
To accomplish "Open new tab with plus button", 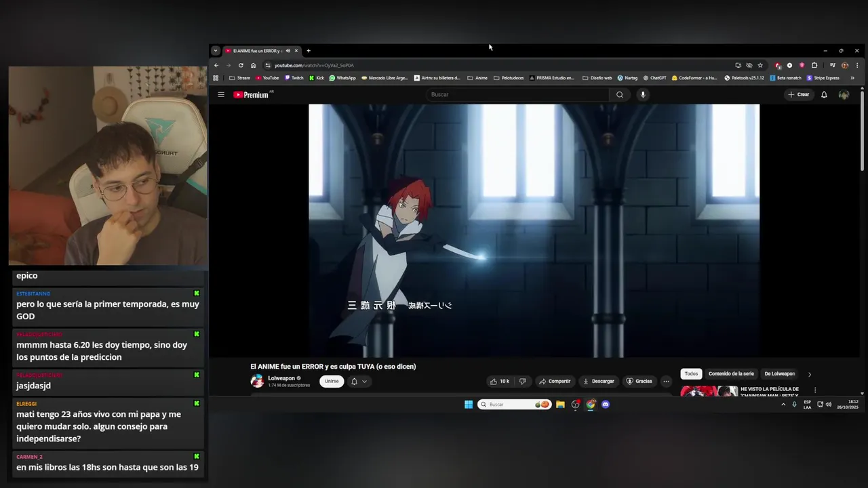I will pyautogui.click(x=309, y=51).
